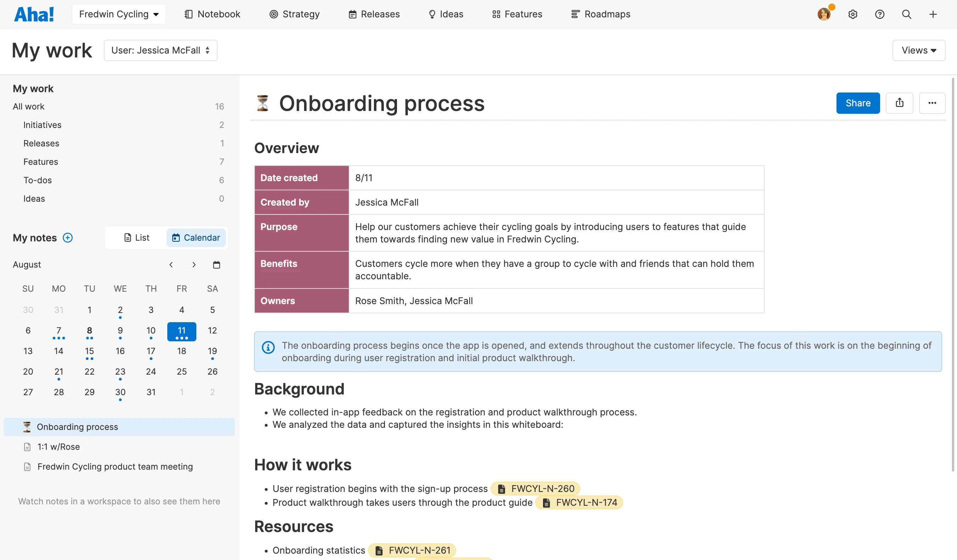Advance calendar to next month
The height and width of the screenshot is (560, 957).
click(194, 265)
